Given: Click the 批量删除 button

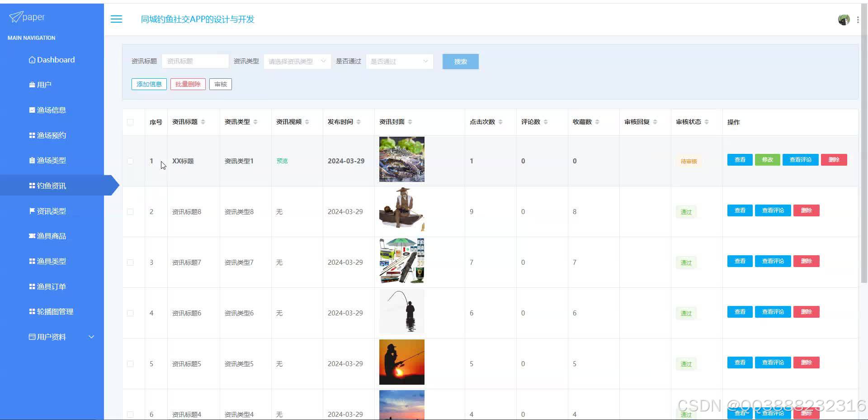Looking at the screenshot, I should [188, 84].
